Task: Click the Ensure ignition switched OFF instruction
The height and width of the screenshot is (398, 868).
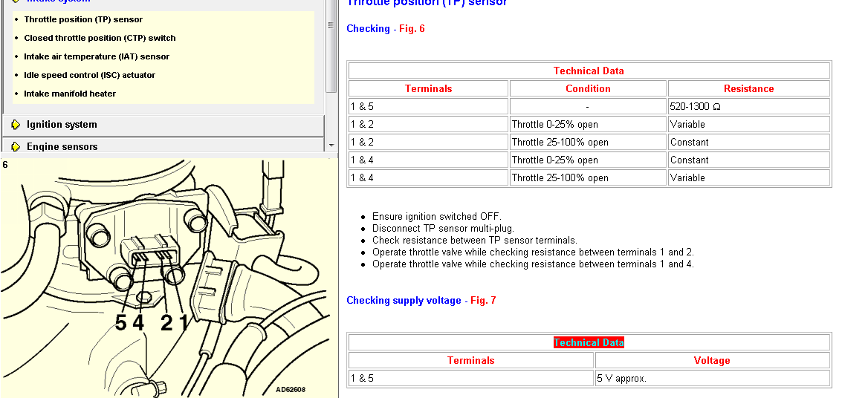Action: tap(437, 217)
